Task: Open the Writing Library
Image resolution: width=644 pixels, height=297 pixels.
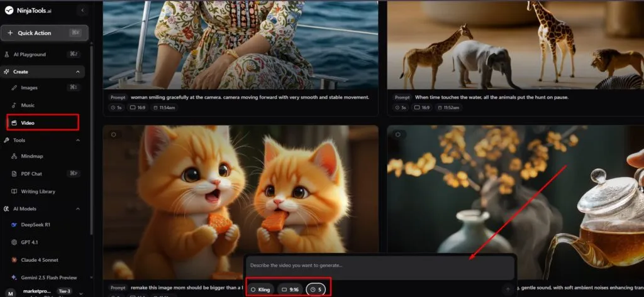Action: coord(38,191)
